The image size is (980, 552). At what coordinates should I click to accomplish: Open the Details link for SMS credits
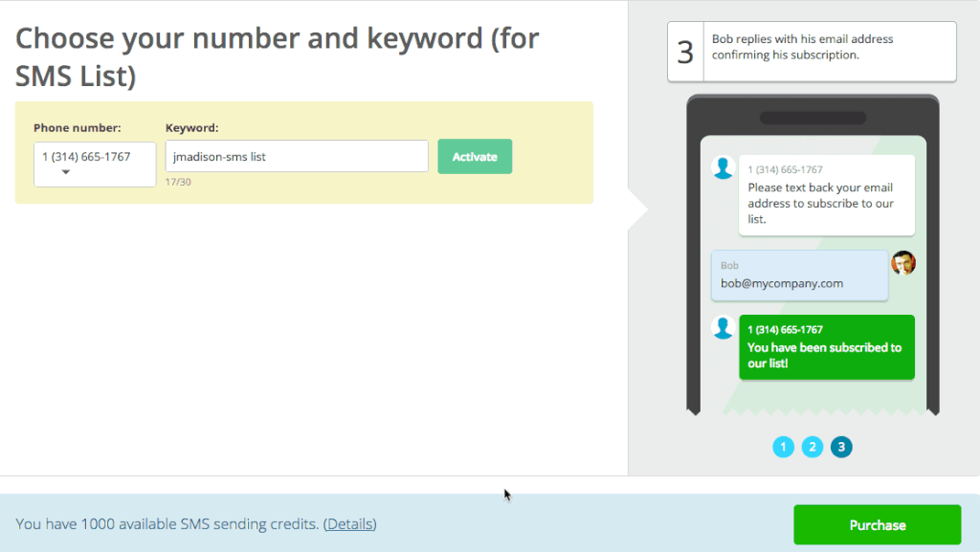coord(349,524)
